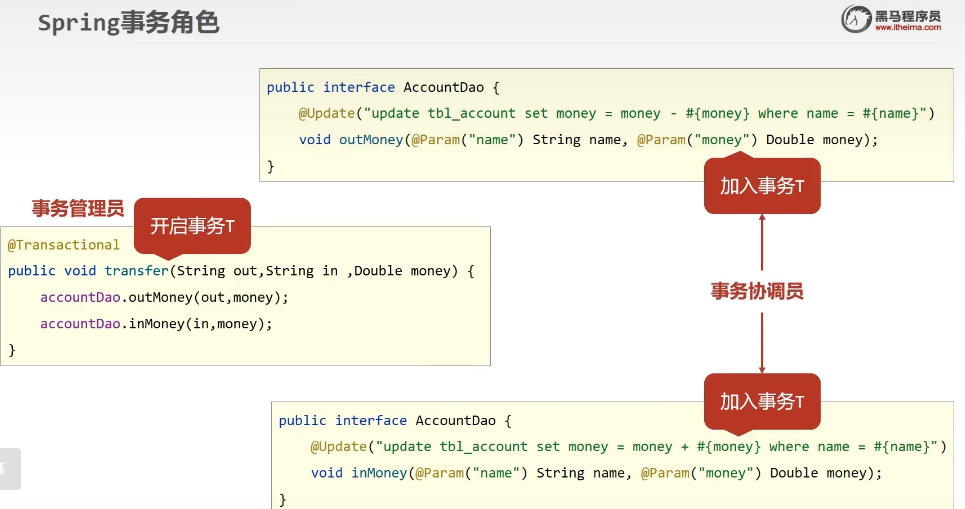Click the gray tab on the left edge

click(10, 469)
